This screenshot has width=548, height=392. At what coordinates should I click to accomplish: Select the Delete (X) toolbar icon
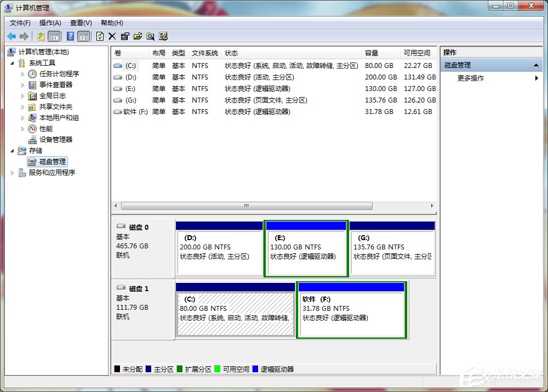111,36
